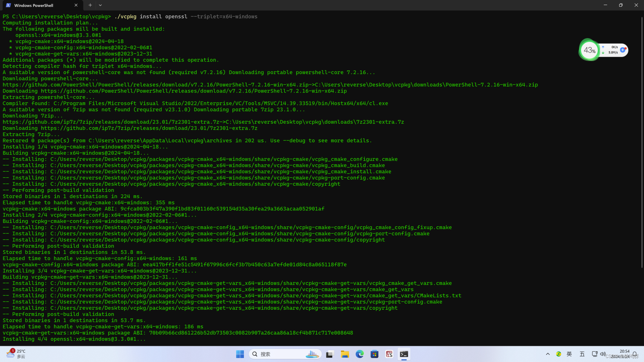Click the 'Restored 0 package(s)' line
This screenshot has height=362, width=644.
tap(187, 141)
